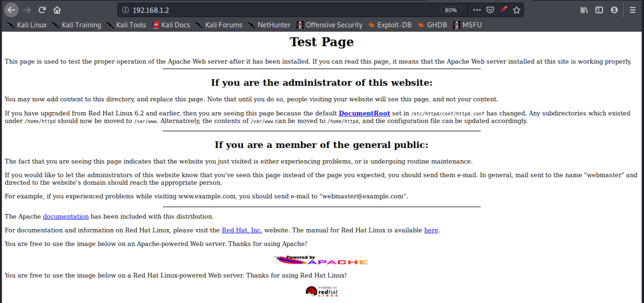
Task: Open MSFU bookmark
Action: pos(467,25)
